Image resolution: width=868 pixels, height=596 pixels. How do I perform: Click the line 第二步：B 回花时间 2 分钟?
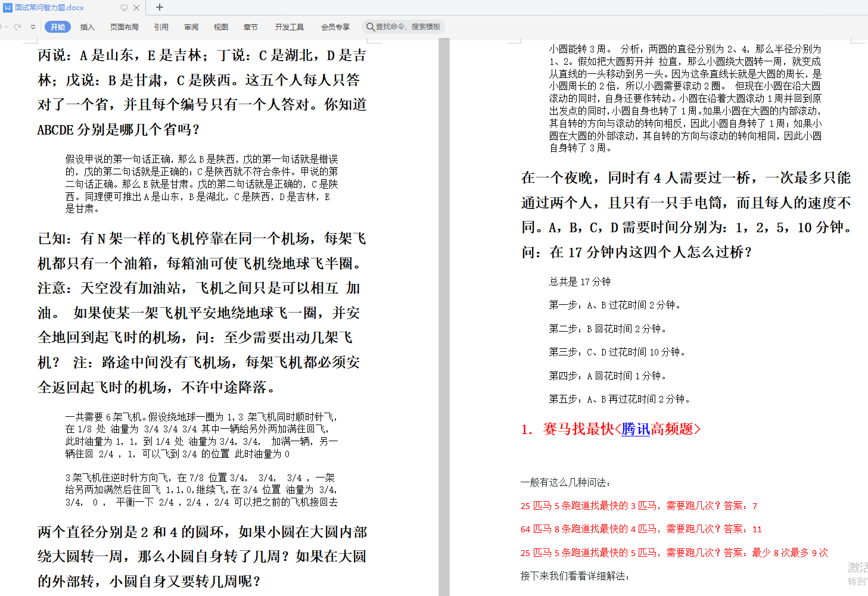[608, 329]
